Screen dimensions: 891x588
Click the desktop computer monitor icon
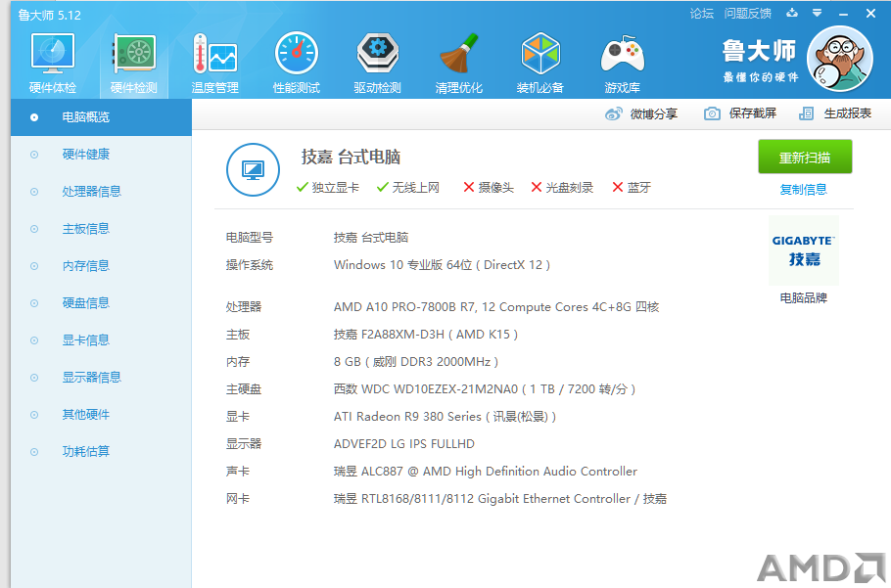[x=253, y=169]
